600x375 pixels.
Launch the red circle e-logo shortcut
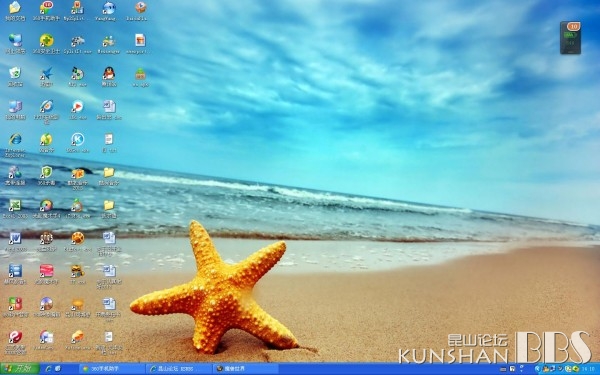pos(15,337)
